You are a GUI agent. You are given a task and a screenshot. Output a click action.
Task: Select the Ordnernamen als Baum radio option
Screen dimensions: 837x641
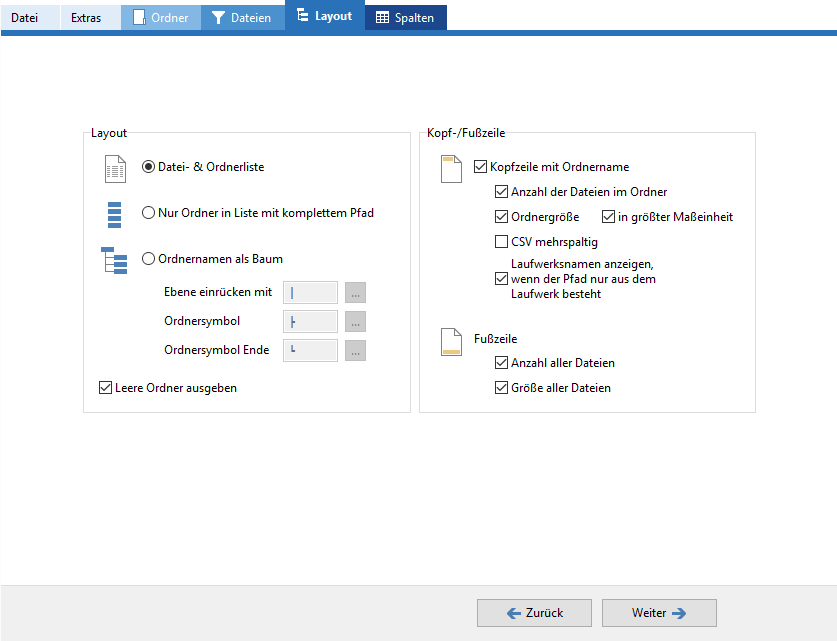coord(149,259)
